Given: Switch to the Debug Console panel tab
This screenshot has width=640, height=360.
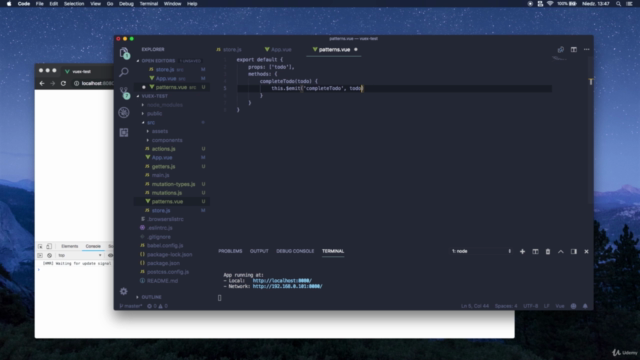Looking at the screenshot, I should [295, 251].
